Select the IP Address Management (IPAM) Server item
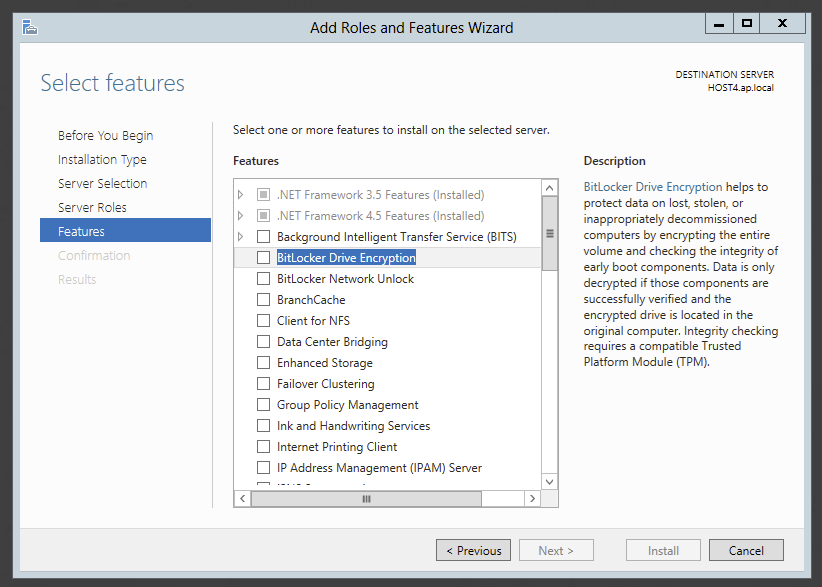Image resolution: width=822 pixels, height=587 pixels. click(379, 468)
